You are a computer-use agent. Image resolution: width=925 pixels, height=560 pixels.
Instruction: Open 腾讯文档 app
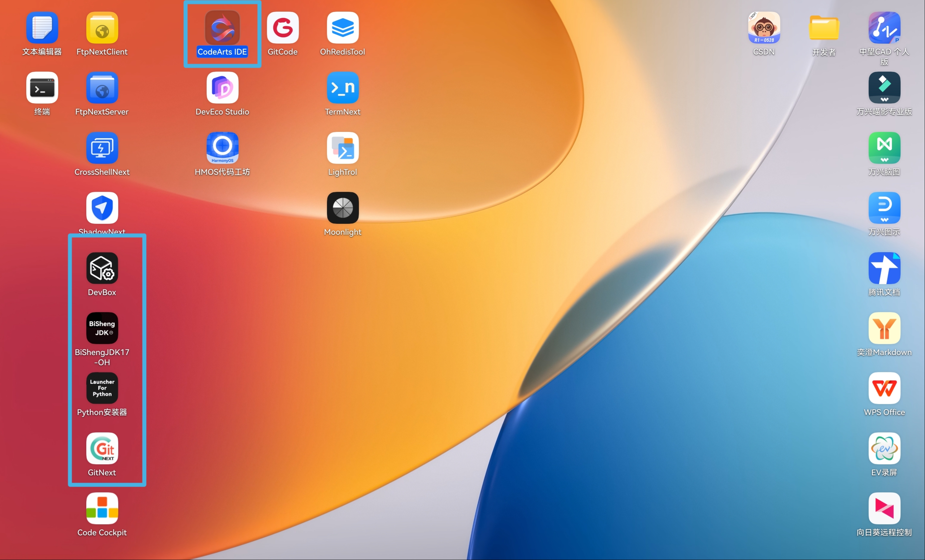pyautogui.click(x=884, y=269)
